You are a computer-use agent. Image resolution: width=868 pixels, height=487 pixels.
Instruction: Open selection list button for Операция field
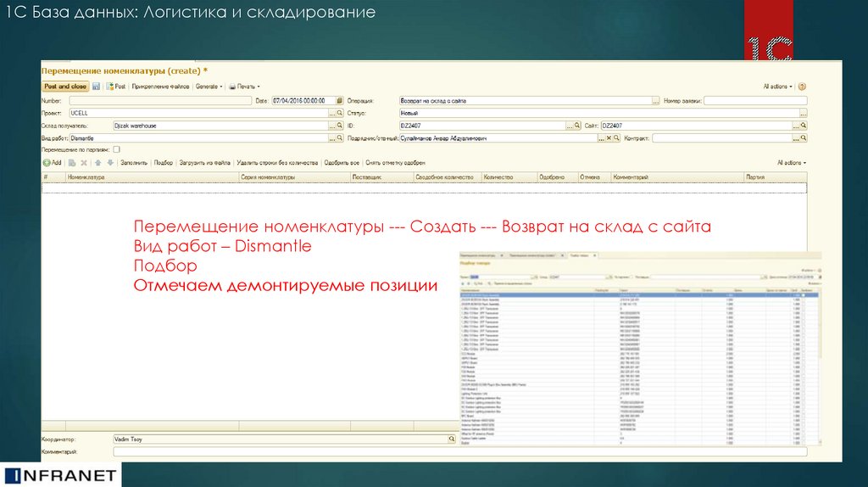tap(655, 101)
